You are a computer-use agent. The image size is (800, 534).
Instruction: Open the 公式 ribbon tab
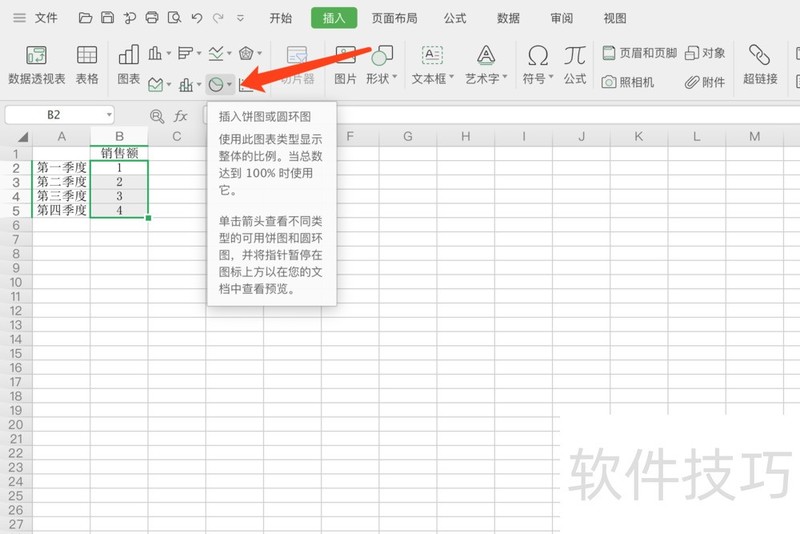(x=455, y=18)
